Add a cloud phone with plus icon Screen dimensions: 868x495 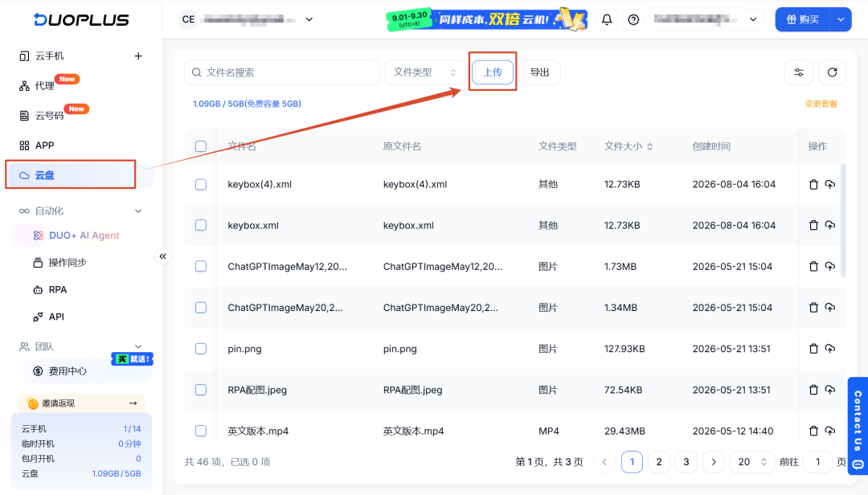point(138,56)
